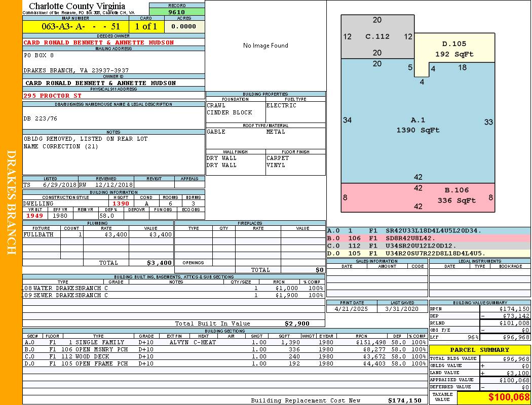Viewport: 532px width, 405px height.
Task: Click the red year built 1949 value
Action: tap(34, 216)
